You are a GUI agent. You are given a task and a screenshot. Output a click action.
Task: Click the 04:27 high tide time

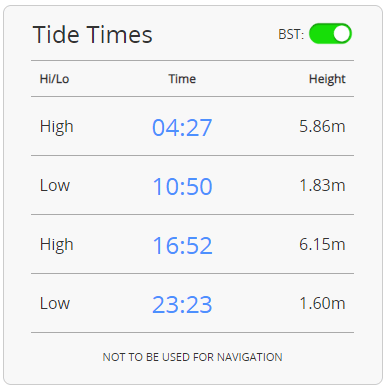(182, 128)
